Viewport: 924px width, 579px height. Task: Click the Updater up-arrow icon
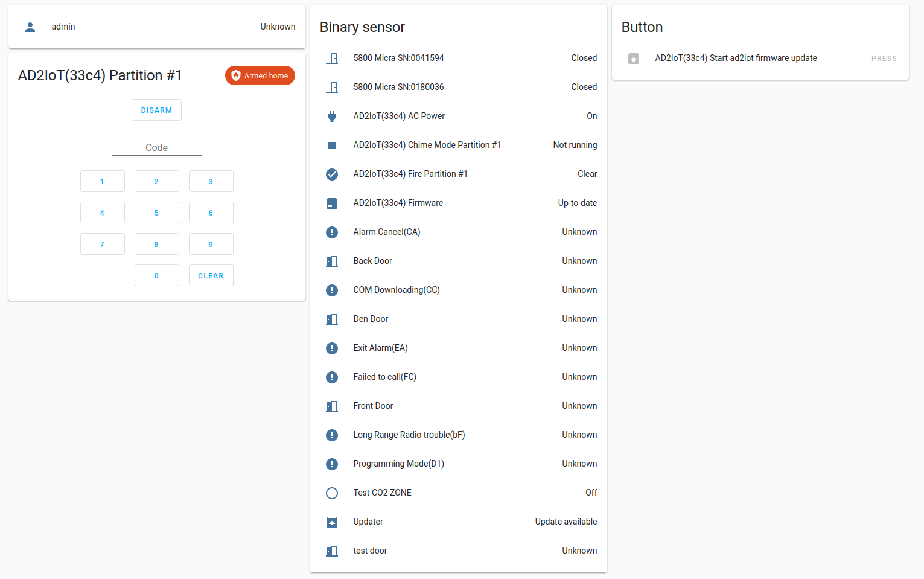(x=332, y=522)
